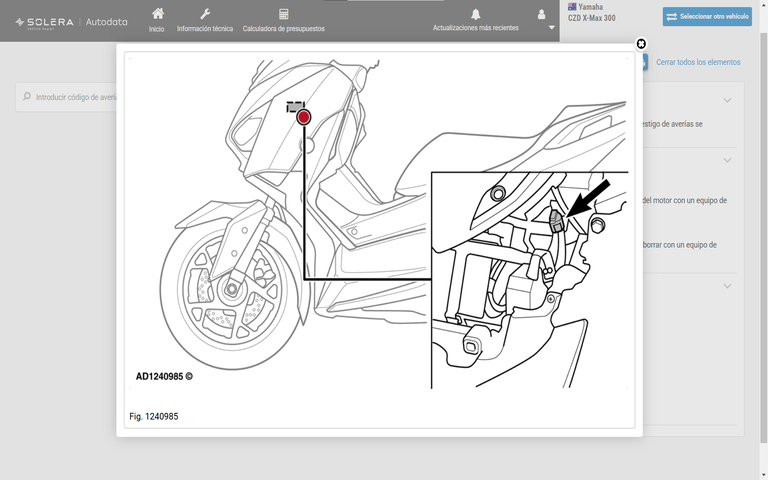Viewport: 768px width, 480px height.
Task: Open Calculadora de presupuestos calculator
Action: click(x=284, y=14)
